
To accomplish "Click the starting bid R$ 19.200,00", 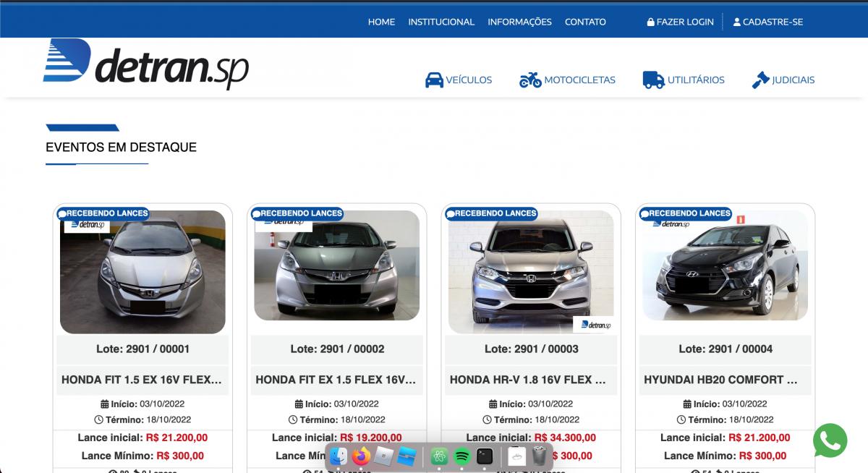I will [371, 438].
